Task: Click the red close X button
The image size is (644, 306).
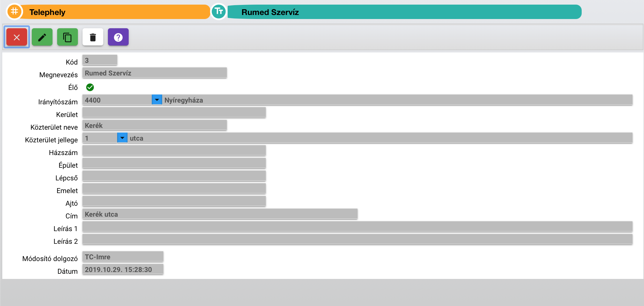Action: point(17,37)
